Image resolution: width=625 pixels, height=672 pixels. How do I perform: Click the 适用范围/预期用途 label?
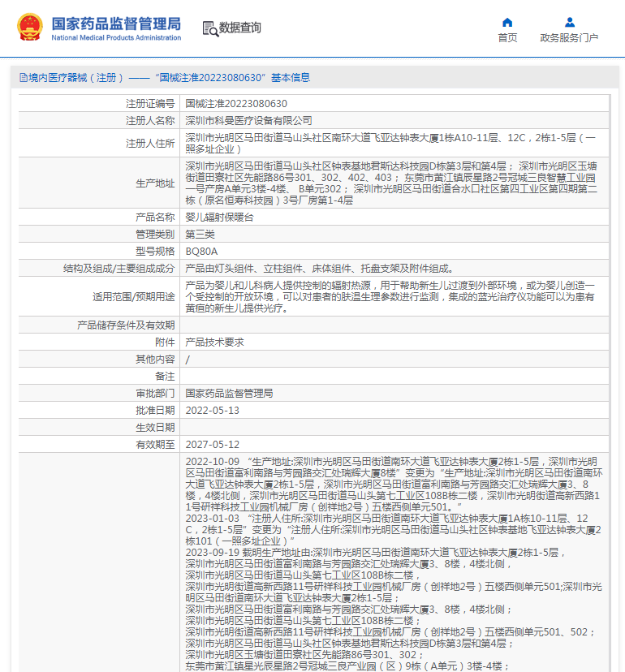134,296
